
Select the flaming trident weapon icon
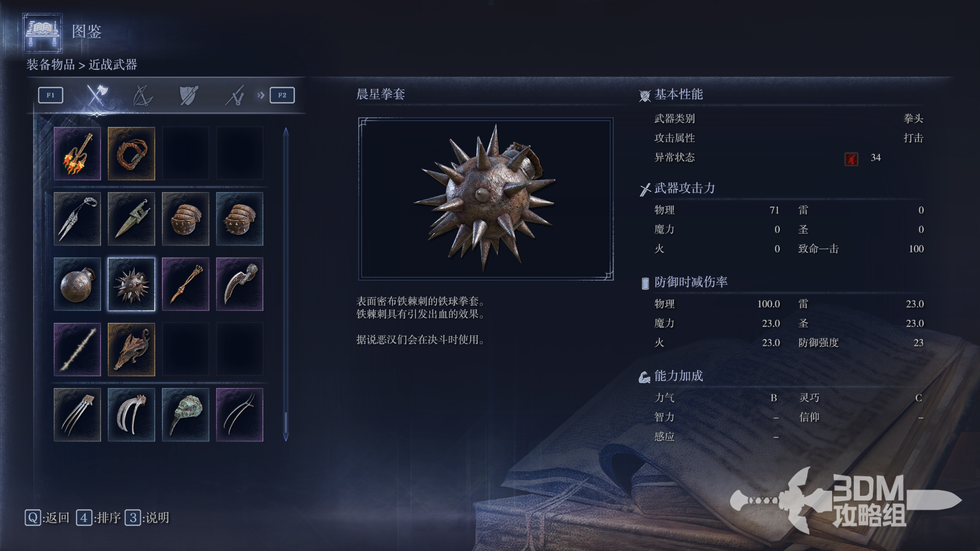coord(77,154)
